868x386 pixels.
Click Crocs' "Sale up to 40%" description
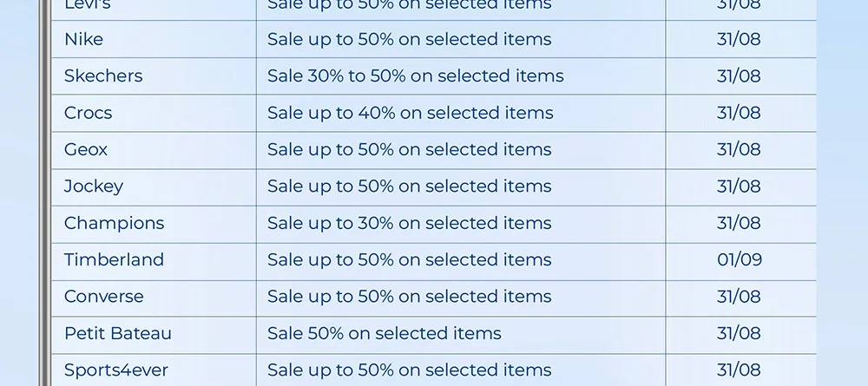pyautogui.click(x=410, y=113)
